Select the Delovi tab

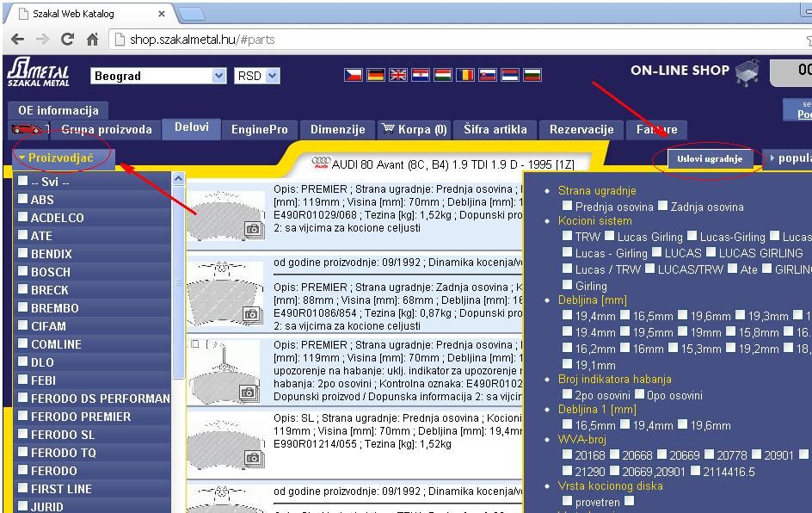(192, 128)
